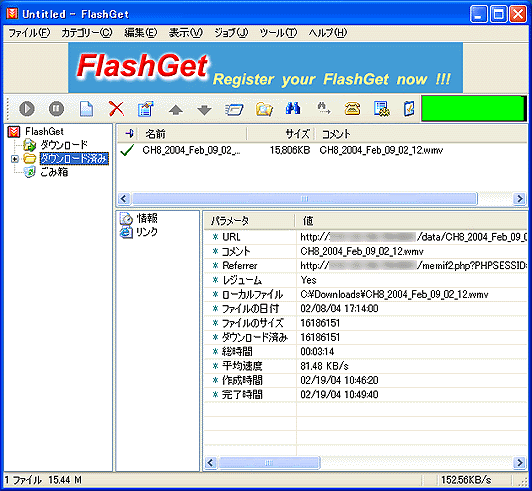The height and width of the screenshot is (491, 532).
Task: Click the 152.56KB/s status bar entry
Action: pyautogui.click(x=466, y=480)
